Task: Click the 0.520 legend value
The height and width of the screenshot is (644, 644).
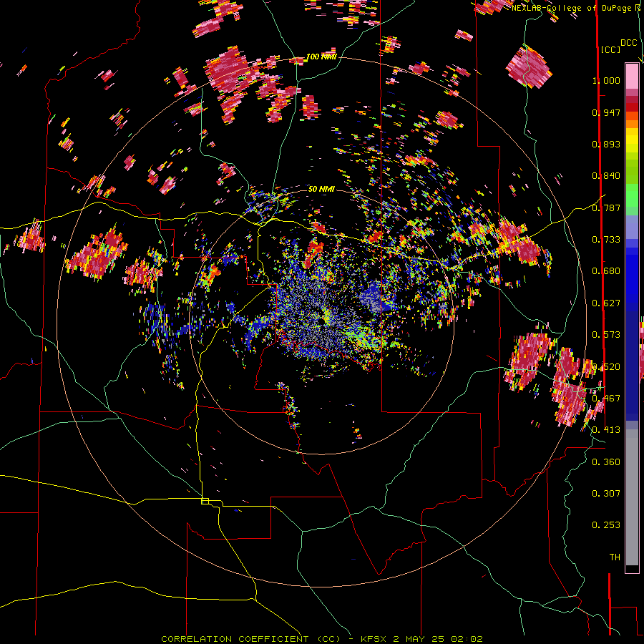Action: (606, 367)
